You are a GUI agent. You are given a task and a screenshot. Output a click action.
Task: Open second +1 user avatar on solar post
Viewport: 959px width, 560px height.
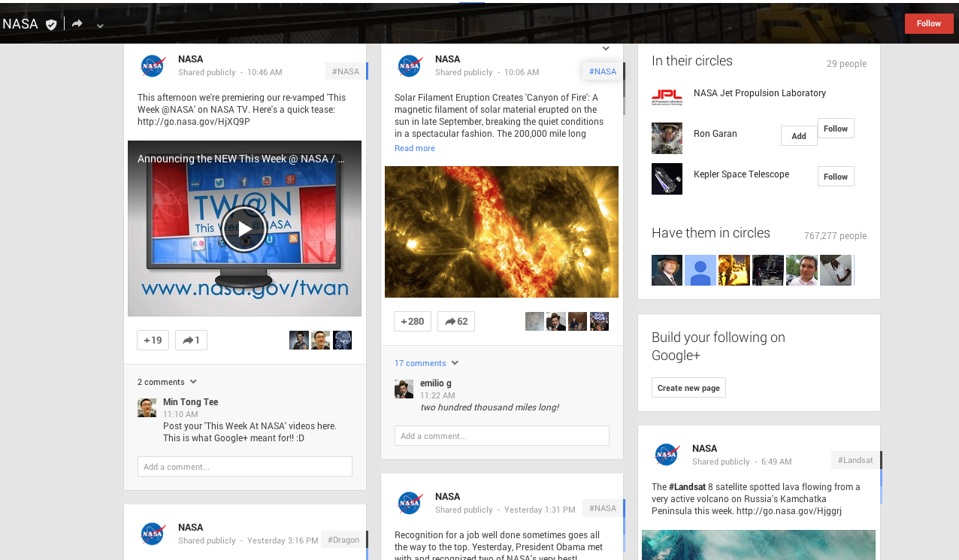coord(556,322)
